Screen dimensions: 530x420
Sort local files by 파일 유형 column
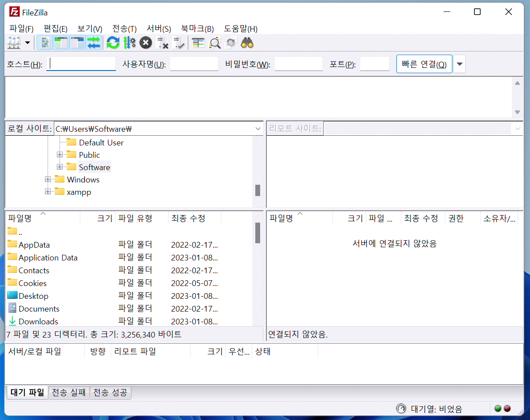[142, 218]
